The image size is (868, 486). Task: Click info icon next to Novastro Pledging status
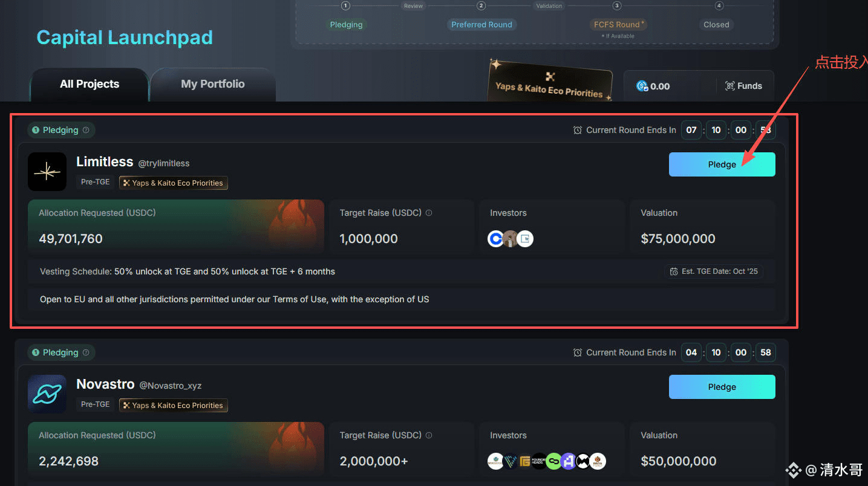pyautogui.click(x=86, y=352)
